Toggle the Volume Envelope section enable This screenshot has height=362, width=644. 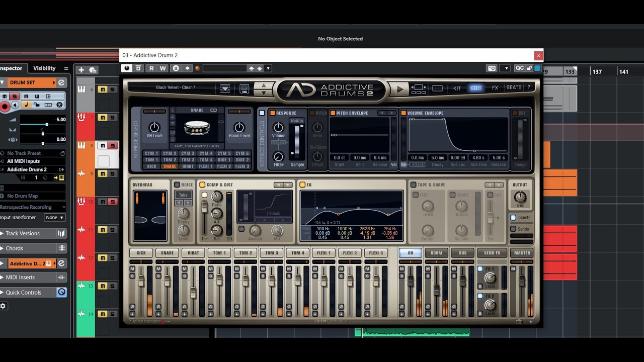[x=403, y=113]
